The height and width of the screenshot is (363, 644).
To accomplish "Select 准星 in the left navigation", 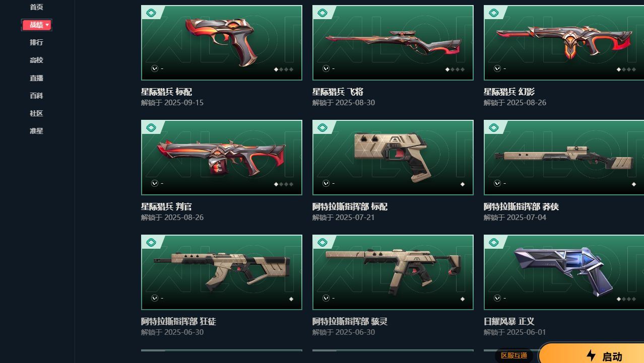I will (x=36, y=131).
